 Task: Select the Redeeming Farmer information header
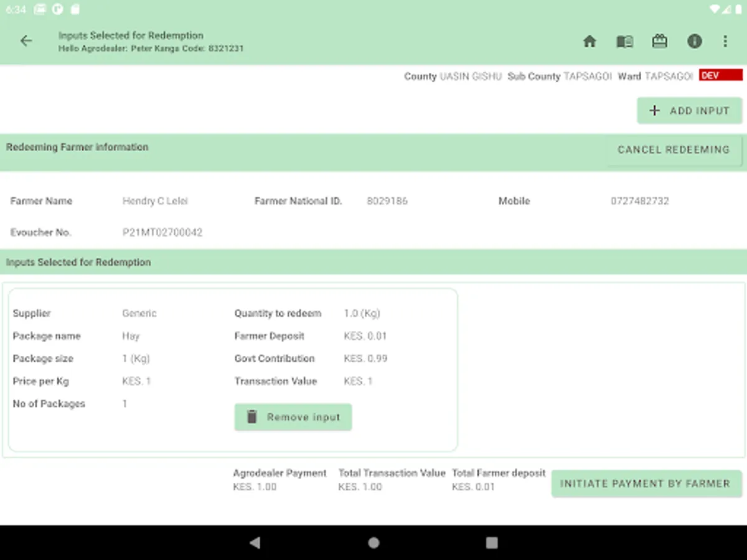click(77, 147)
